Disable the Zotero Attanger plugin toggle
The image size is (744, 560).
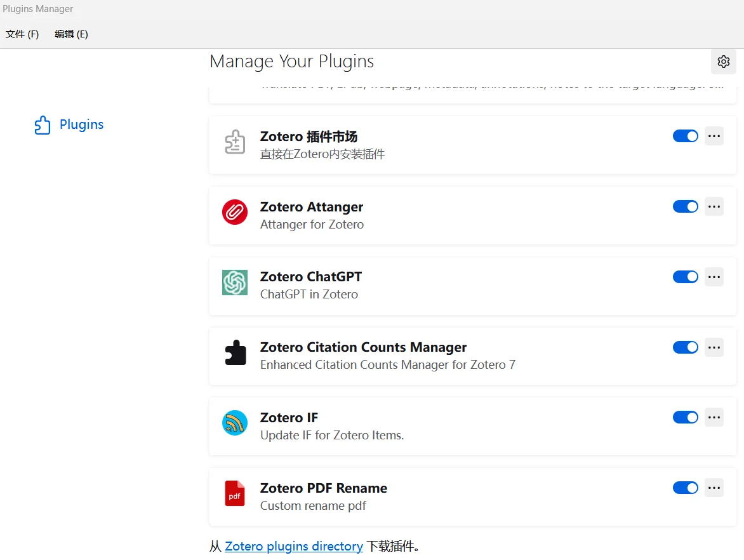pyautogui.click(x=685, y=206)
